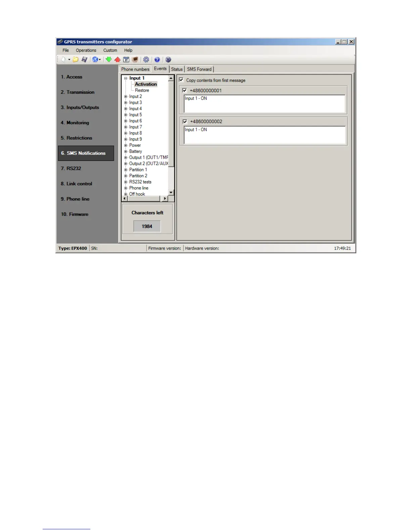The image size is (411, 532).
Task: Select the Phone line tree item
Action: tap(139, 188)
